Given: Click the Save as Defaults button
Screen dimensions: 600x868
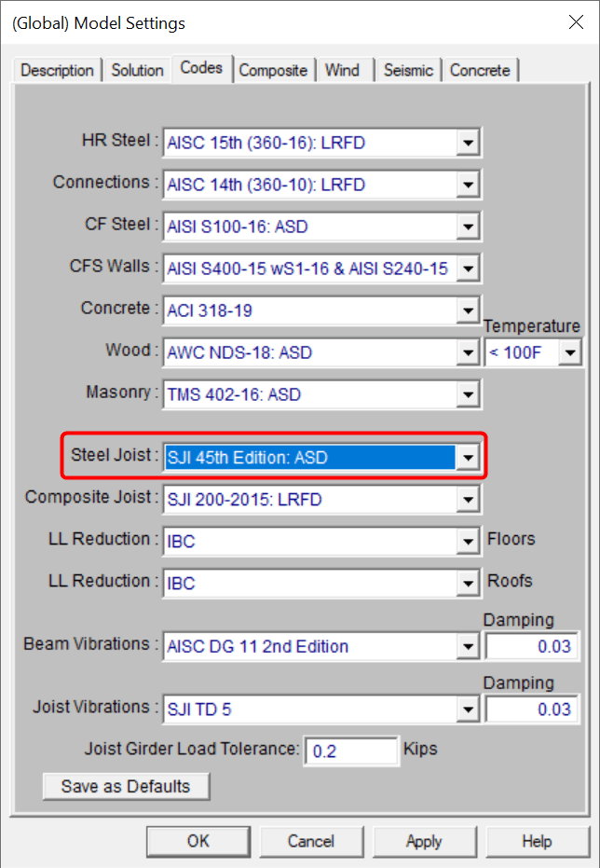Looking at the screenshot, I should [x=126, y=786].
